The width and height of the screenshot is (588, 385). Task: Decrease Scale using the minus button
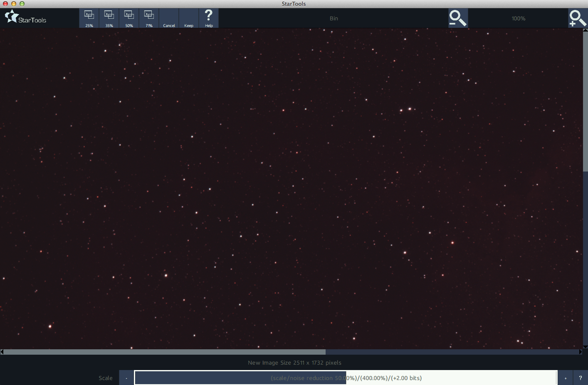tap(126, 378)
